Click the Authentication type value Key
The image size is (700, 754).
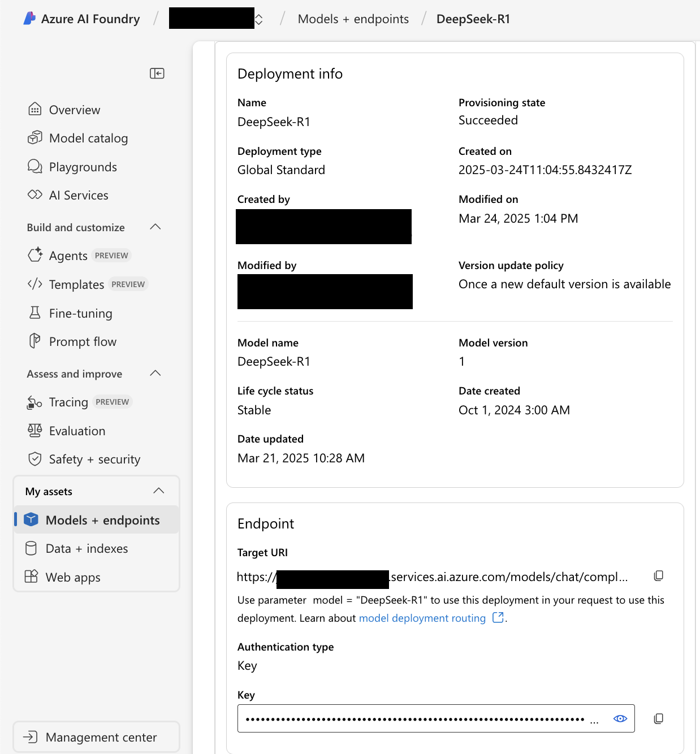pos(247,666)
